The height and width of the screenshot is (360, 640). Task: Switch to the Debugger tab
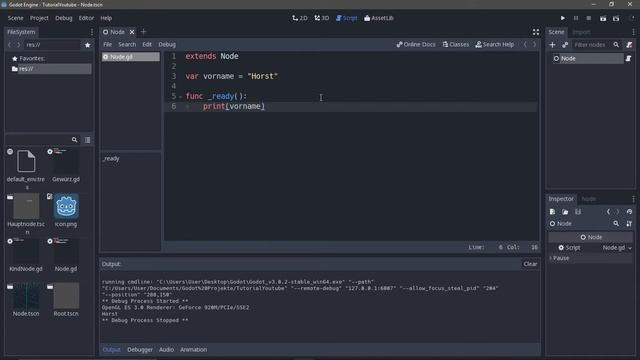pos(140,349)
